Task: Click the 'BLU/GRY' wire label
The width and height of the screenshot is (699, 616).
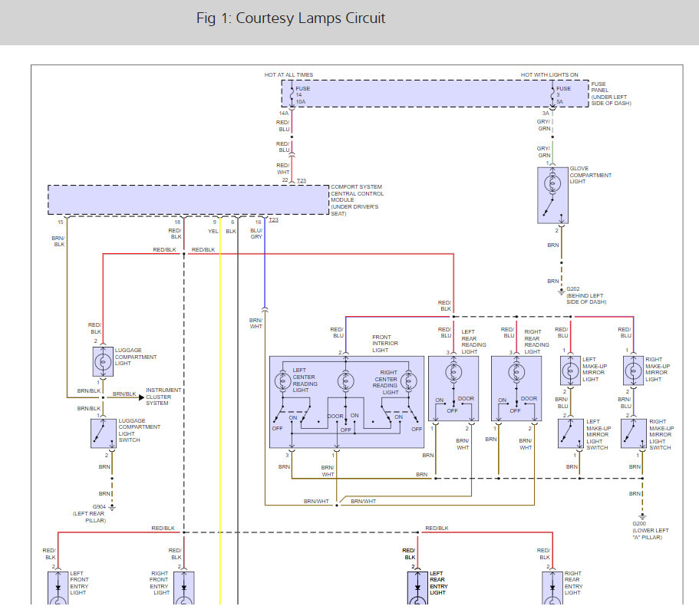Action: click(x=256, y=233)
